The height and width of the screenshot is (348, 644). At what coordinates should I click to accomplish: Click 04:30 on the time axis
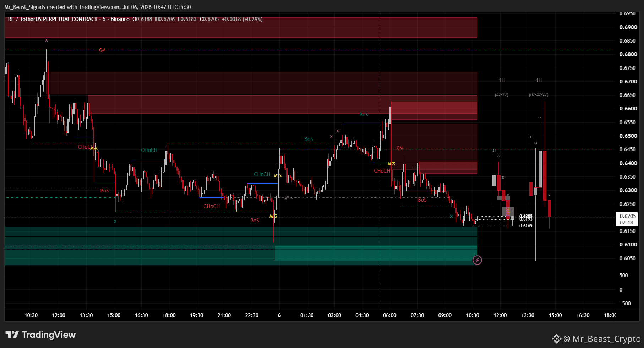coord(362,315)
